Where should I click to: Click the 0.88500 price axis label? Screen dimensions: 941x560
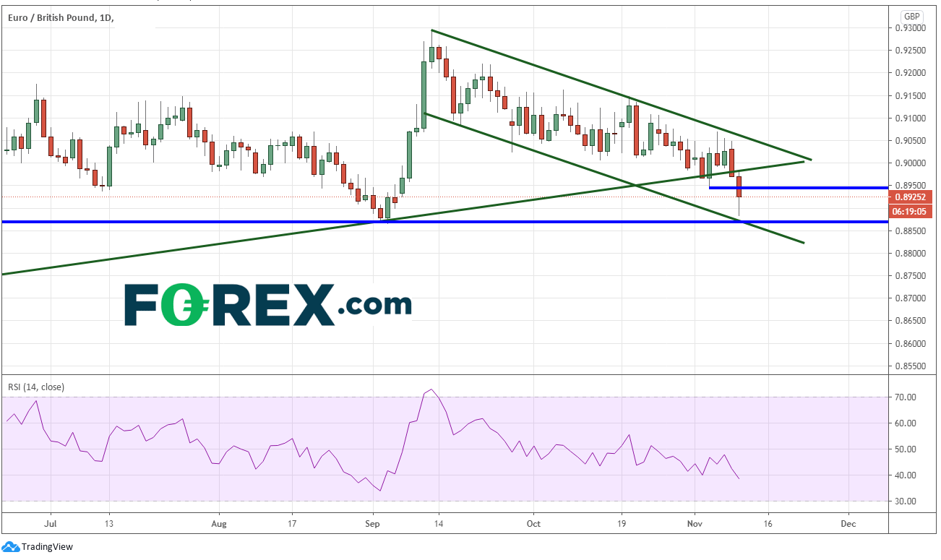(x=909, y=231)
